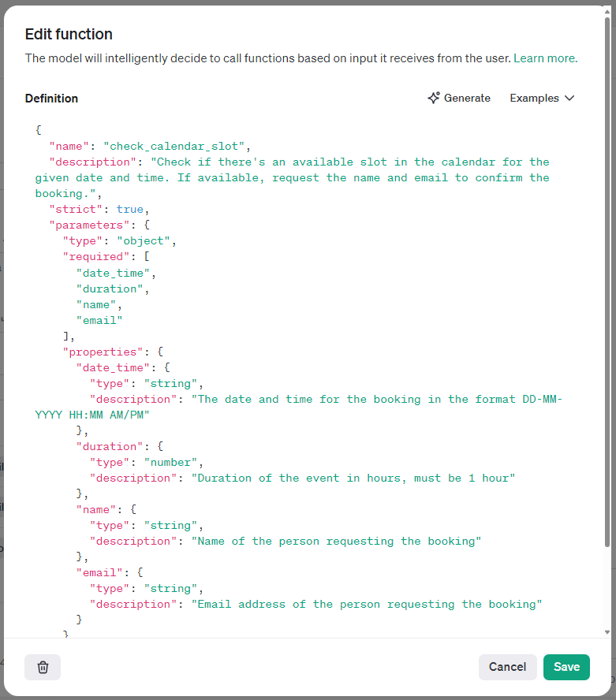Click "name" in the required array
Viewport: 616px width, 700px height.
coord(96,305)
